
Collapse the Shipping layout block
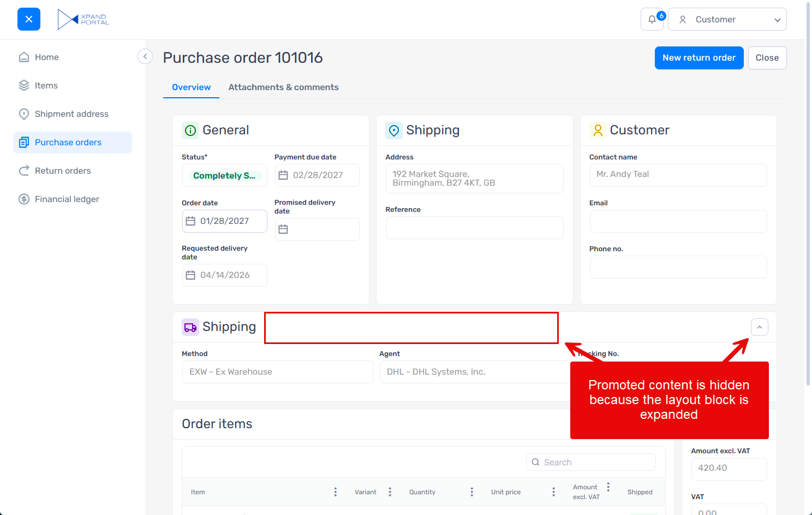click(x=759, y=327)
